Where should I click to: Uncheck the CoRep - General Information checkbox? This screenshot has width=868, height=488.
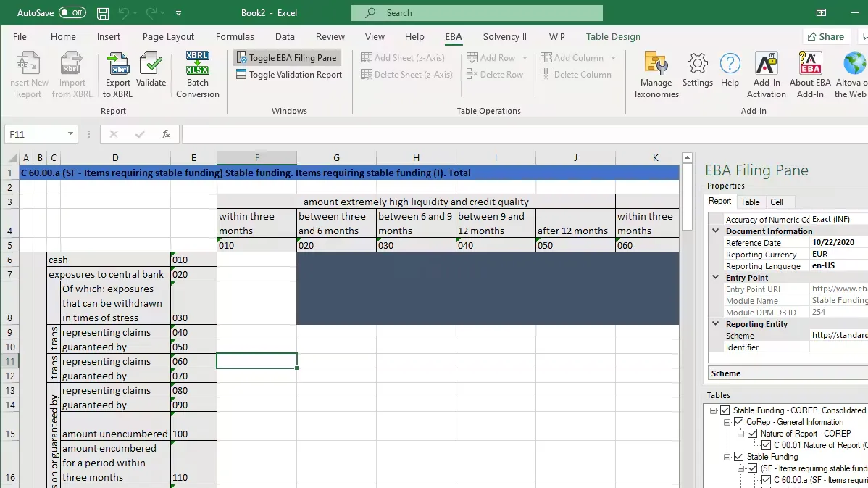[x=738, y=422]
